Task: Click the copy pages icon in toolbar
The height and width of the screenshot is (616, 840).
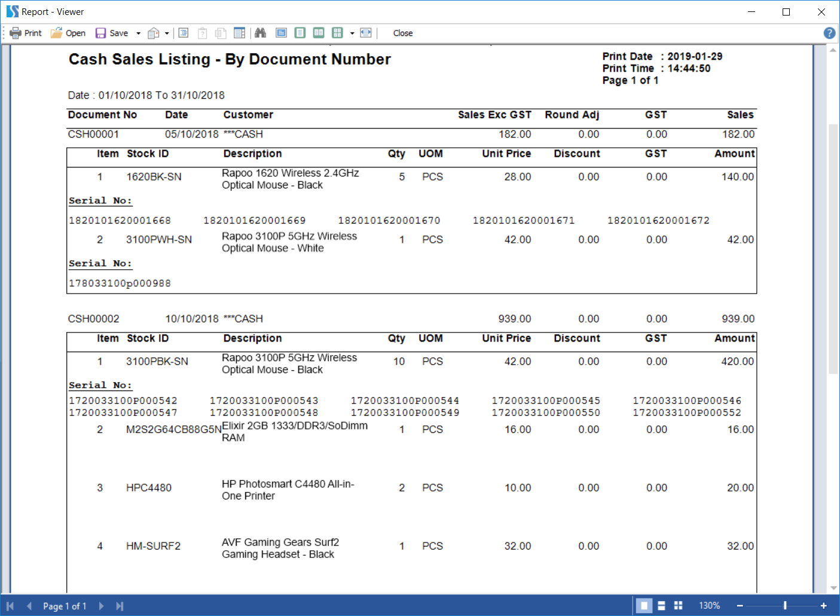Action: (221, 33)
